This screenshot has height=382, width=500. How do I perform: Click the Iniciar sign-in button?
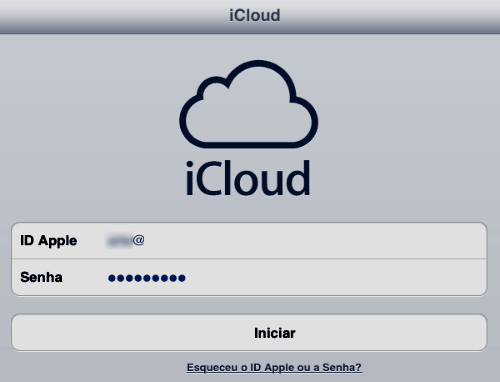click(249, 332)
